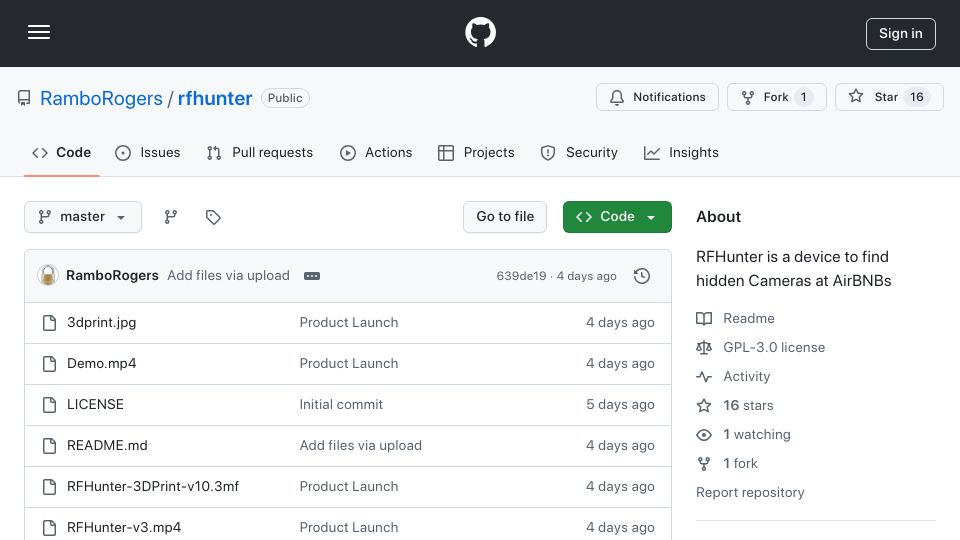Click Product Launch commit for RFHunter-3DPrint-v10.3mf

coord(349,487)
